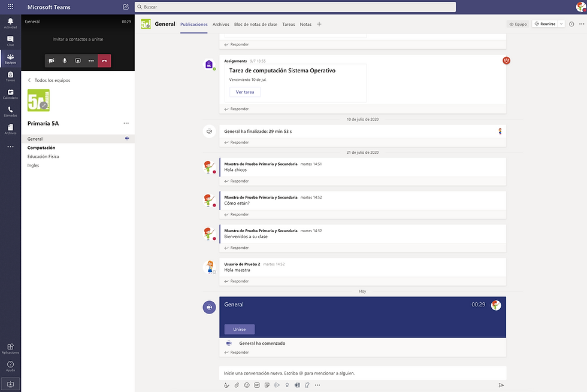Click Unirse to join the General meeting
This screenshot has width=587, height=392.
(x=240, y=329)
